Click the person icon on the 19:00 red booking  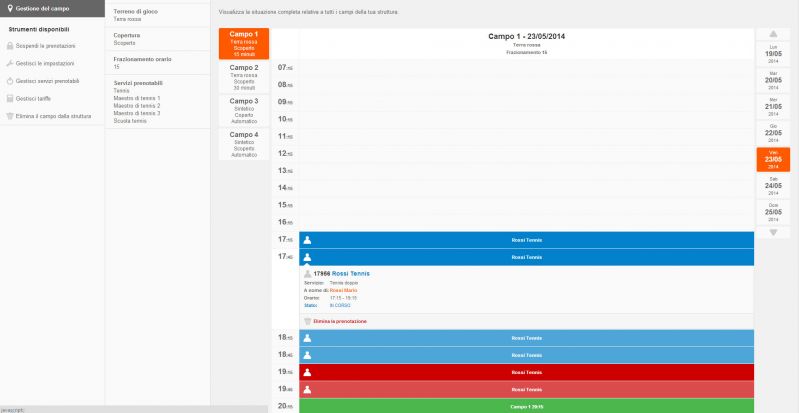[x=307, y=372]
